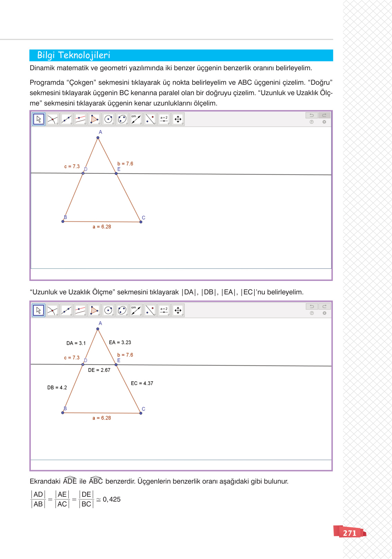
Task: Open the question mark Help icon in upper window
Action: (x=311, y=122)
